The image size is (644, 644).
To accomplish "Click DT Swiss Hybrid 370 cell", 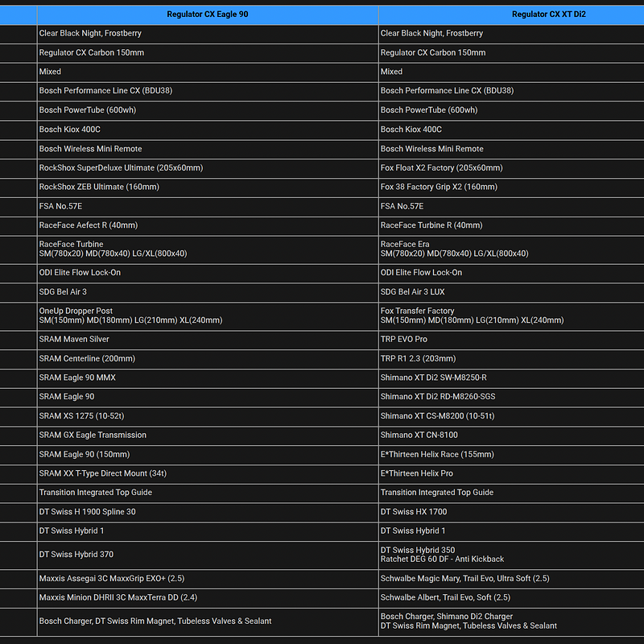I will pyautogui.click(x=208, y=555).
